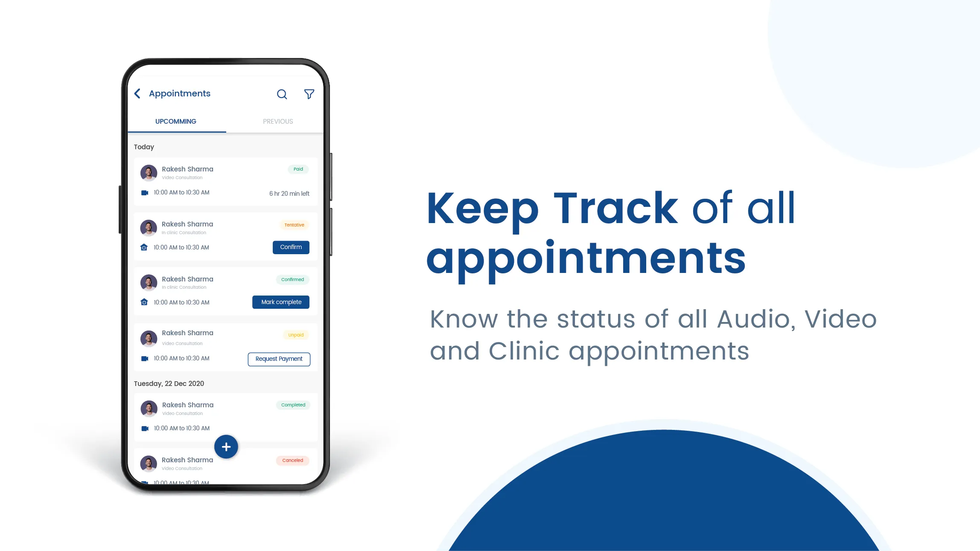Screen dimensions: 980x551
Task: Tap the search icon to find appointments
Action: click(281, 93)
